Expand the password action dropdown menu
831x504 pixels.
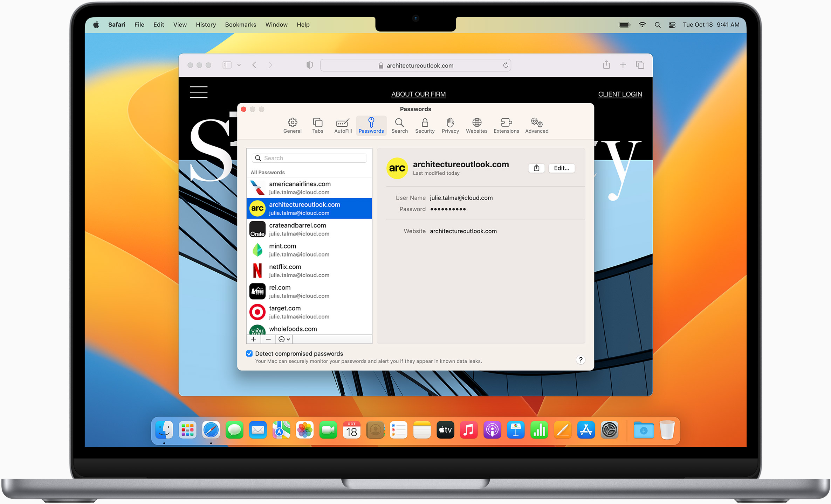285,339
